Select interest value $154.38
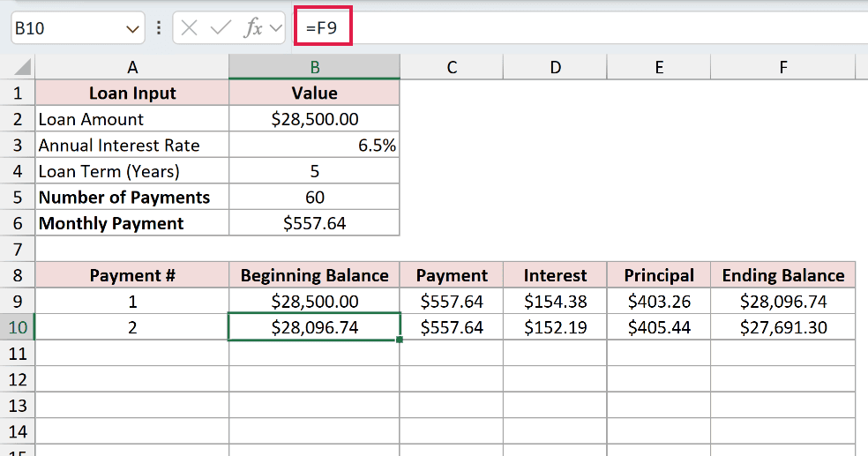Viewport: 868px width, 456px height. 555,301
